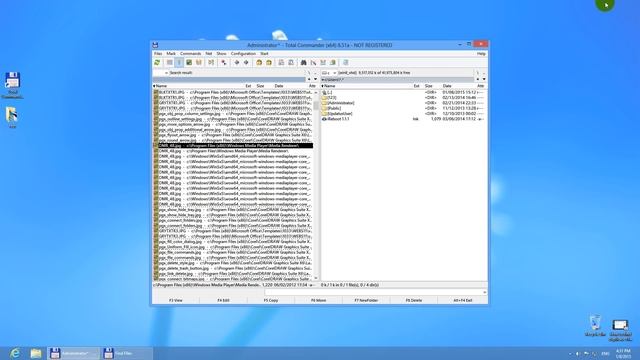Image resolution: width=640 pixels, height=360 pixels.
Task: Open the Multi-rename tool icon
Action: (x=313, y=62)
